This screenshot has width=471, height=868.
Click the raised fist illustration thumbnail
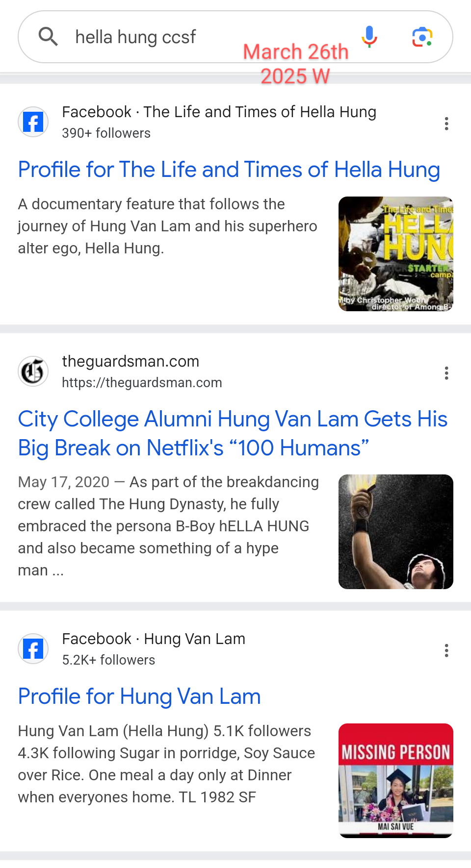[x=395, y=532]
